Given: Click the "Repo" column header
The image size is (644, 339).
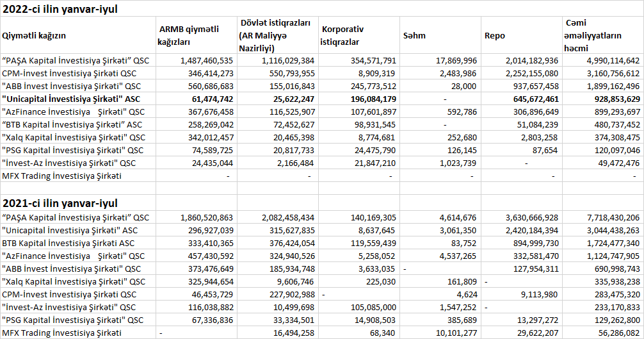Looking at the screenshot, I should pyautogui.click(x=522, y=35).
